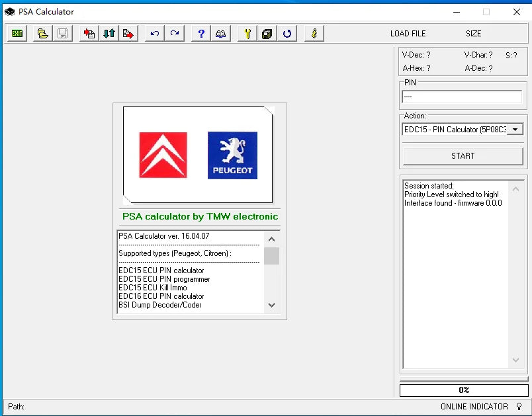
Task: Click the session log scroll down arrow
Action: pyautogui.click(x=515, y=360)
